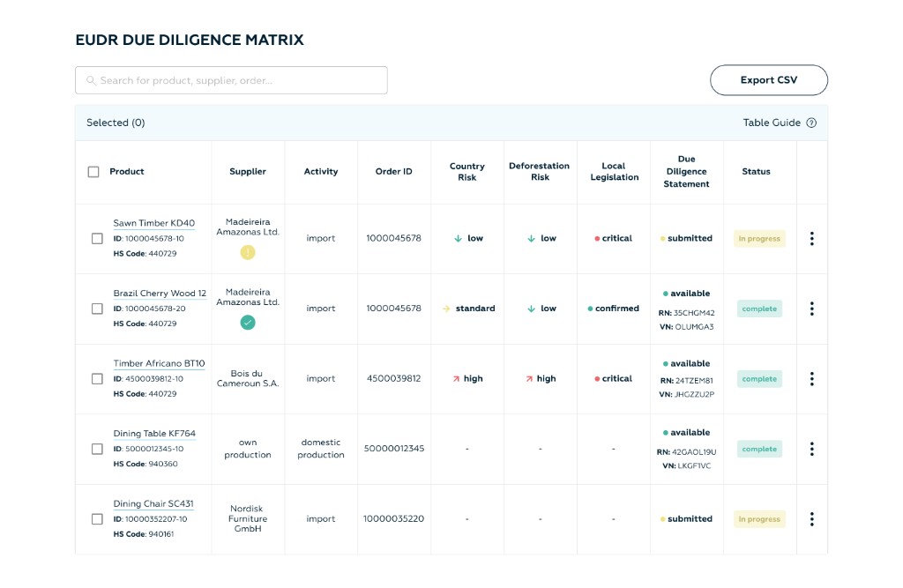The height and width of the screenshot is (588, 903).
Task: Click order ID 50000012345
Action: click(394, 449)
